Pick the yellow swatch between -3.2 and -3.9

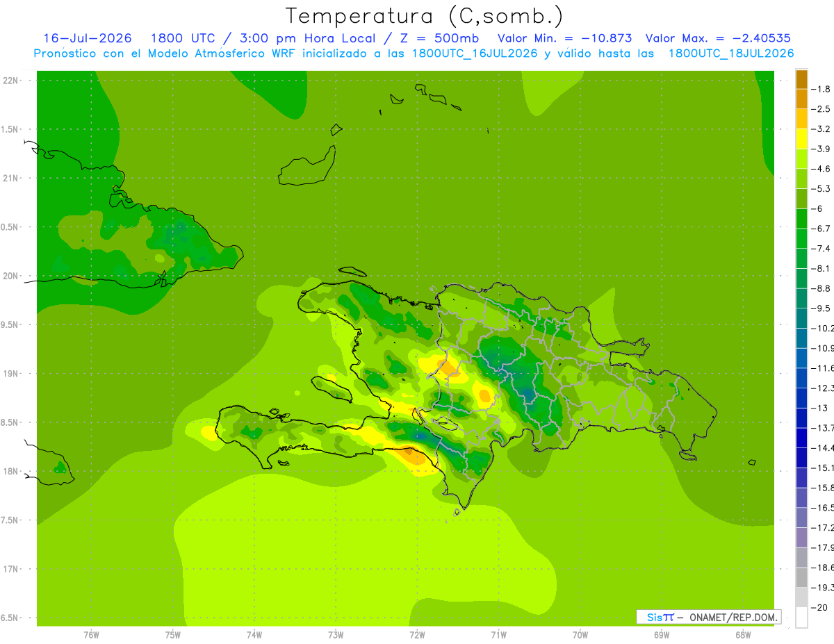(x=801, y=139)
